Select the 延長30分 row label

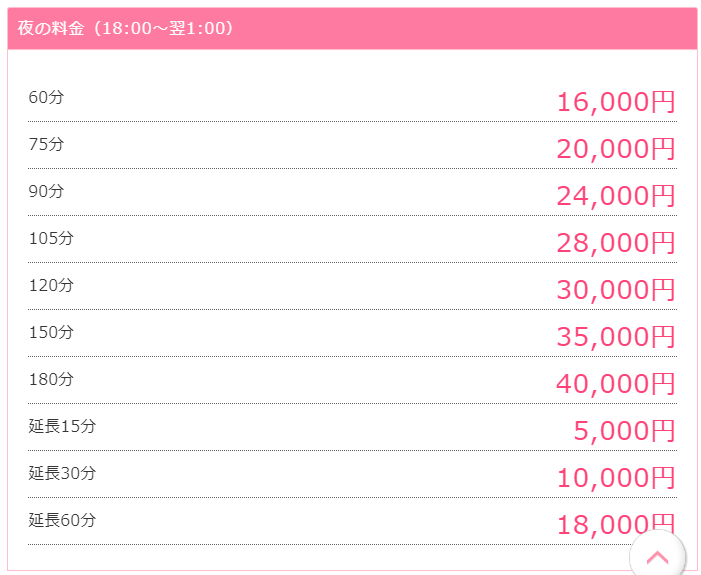(x=62, y=473)
